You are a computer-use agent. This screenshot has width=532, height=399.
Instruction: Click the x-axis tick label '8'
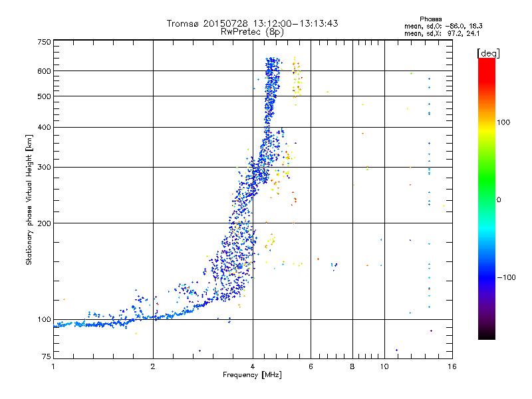pos(352,366)
